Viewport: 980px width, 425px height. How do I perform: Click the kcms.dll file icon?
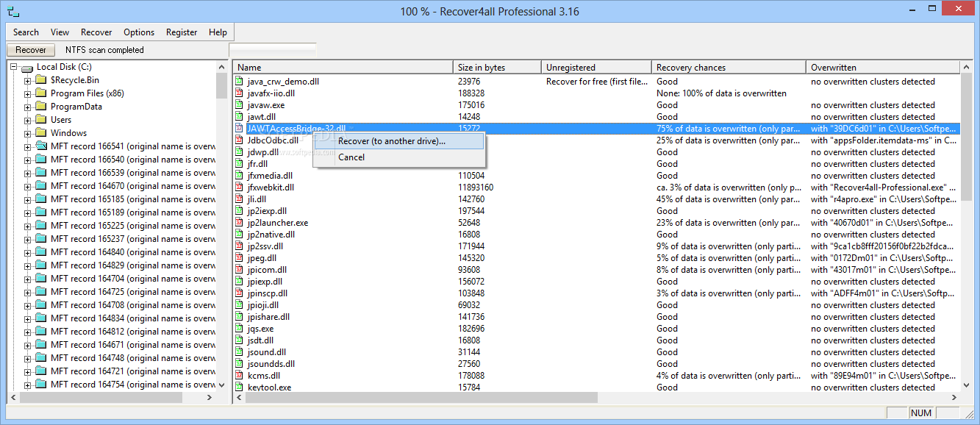click(x=239, y=376)
